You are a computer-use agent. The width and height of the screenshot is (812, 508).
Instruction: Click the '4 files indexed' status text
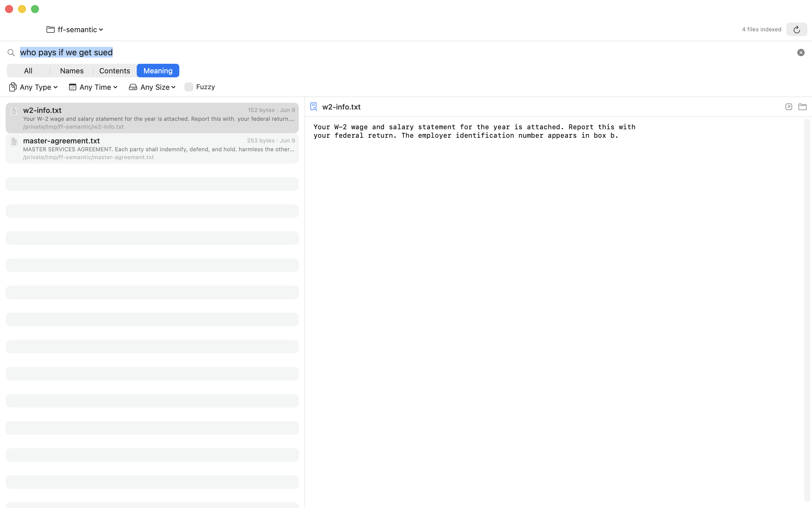click(762, 30)
